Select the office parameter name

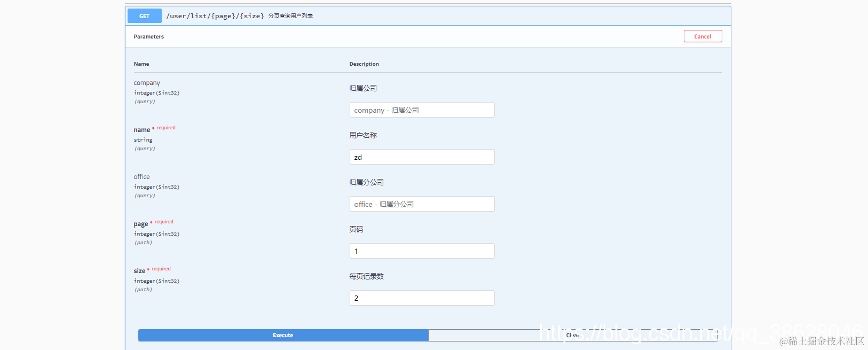[x=141, y=177]
